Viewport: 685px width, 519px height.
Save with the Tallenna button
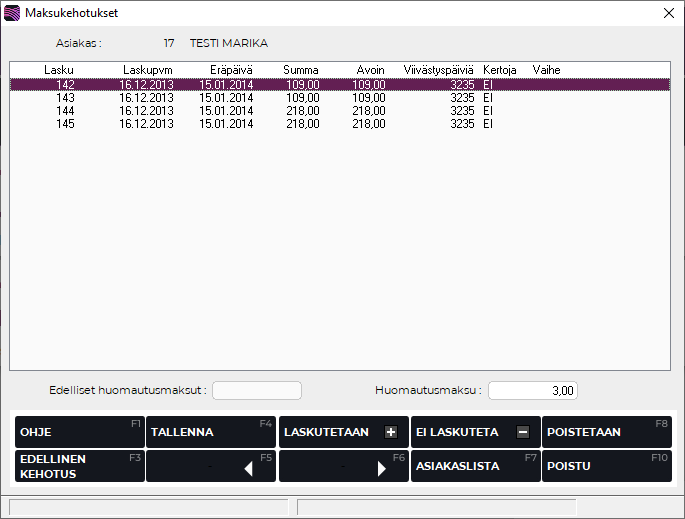click(x=210, y=432)
